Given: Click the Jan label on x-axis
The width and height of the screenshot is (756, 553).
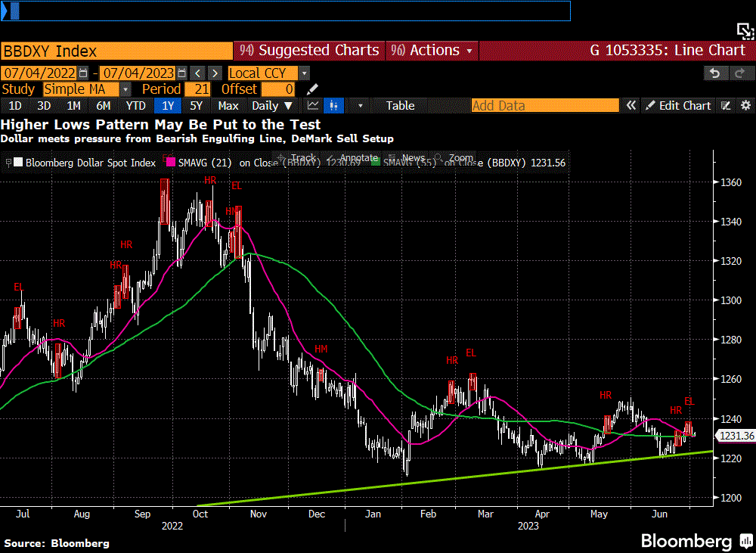Looking at the screenshot, I should (x=373, y=514).
